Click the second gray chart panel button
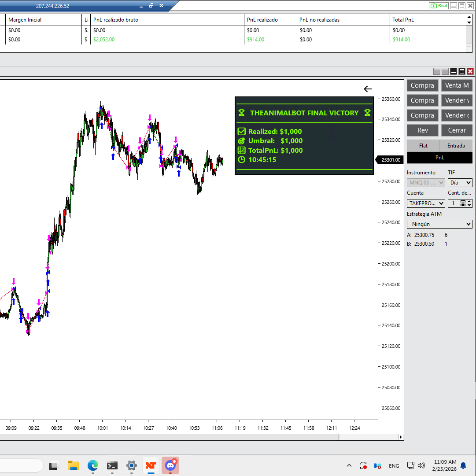 pos(445,71)
